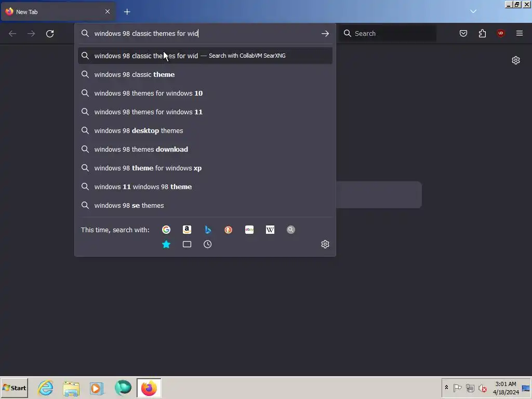Screen dimensions: 532x399
Task: Select suggestion windows 98 classic theme
Action: tap(205, 74)
